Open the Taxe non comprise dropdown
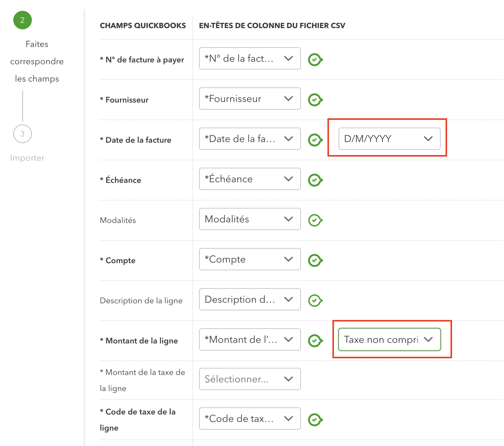 point(389,339)
